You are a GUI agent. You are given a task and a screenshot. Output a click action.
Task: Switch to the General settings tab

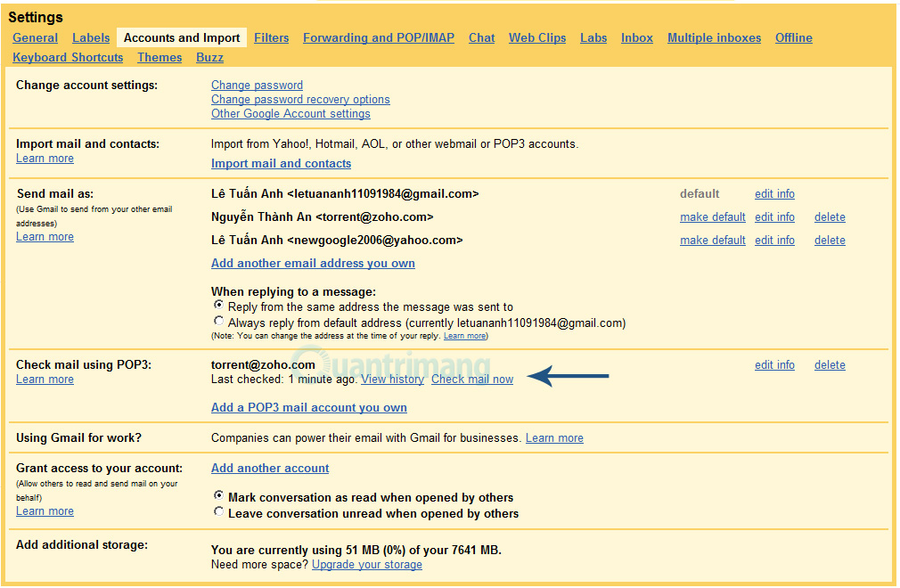tap(36, 37)
